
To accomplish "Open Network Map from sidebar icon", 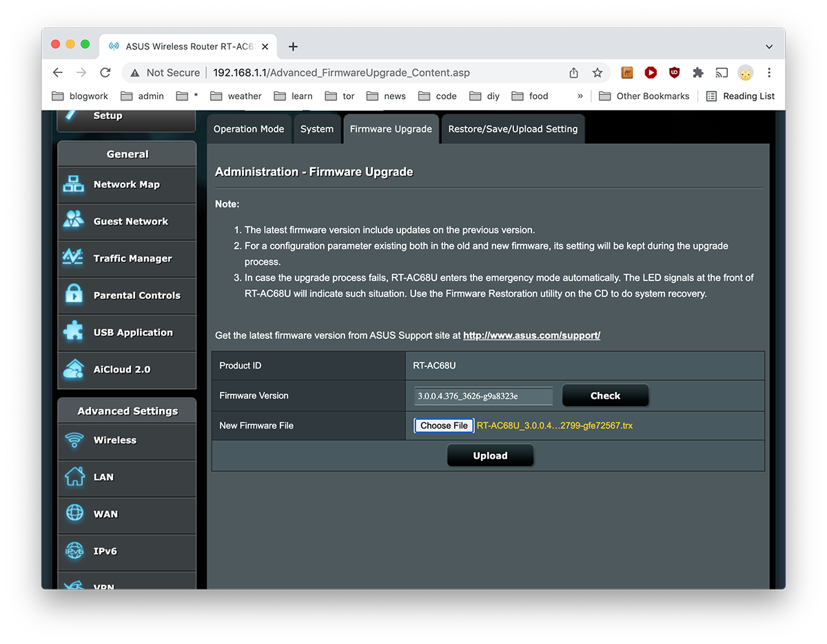I will pos(74,185).
